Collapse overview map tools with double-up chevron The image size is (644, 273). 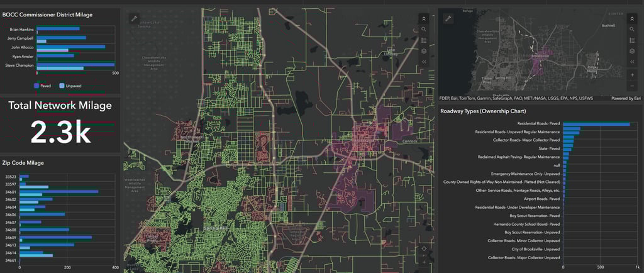coord(632,19)
